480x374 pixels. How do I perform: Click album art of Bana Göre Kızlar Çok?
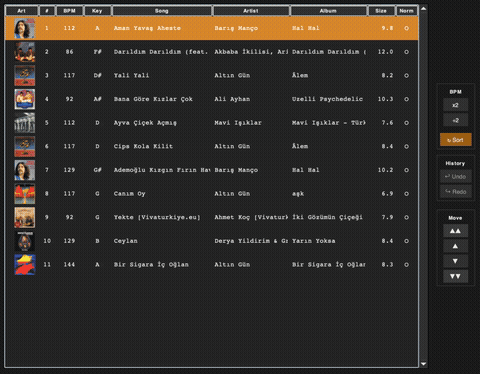(25, 99)
